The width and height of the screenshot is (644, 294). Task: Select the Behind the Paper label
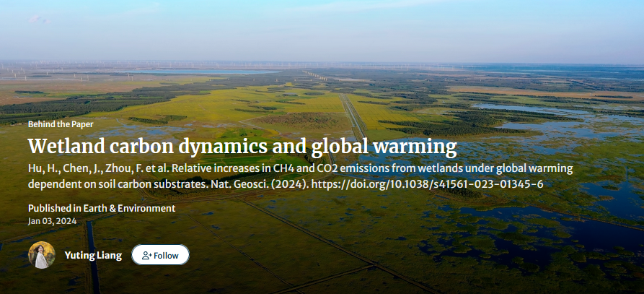61,124
